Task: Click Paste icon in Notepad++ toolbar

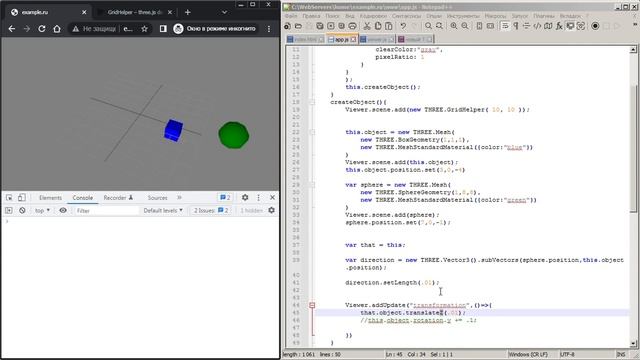Action: coord(389,26)
